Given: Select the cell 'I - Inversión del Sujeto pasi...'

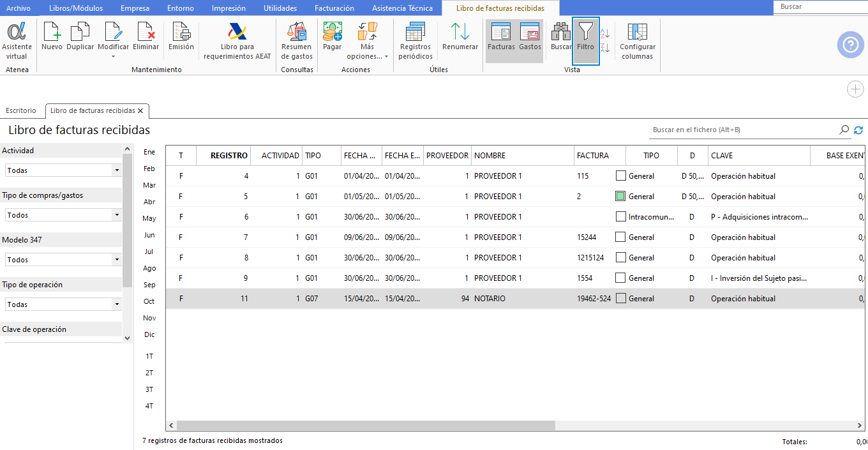Looking at the screenshot, I should pos(759,278).
